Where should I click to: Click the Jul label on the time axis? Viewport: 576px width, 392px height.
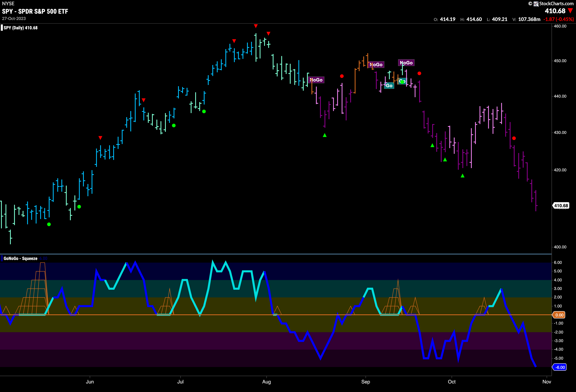(x=181, y=382)
